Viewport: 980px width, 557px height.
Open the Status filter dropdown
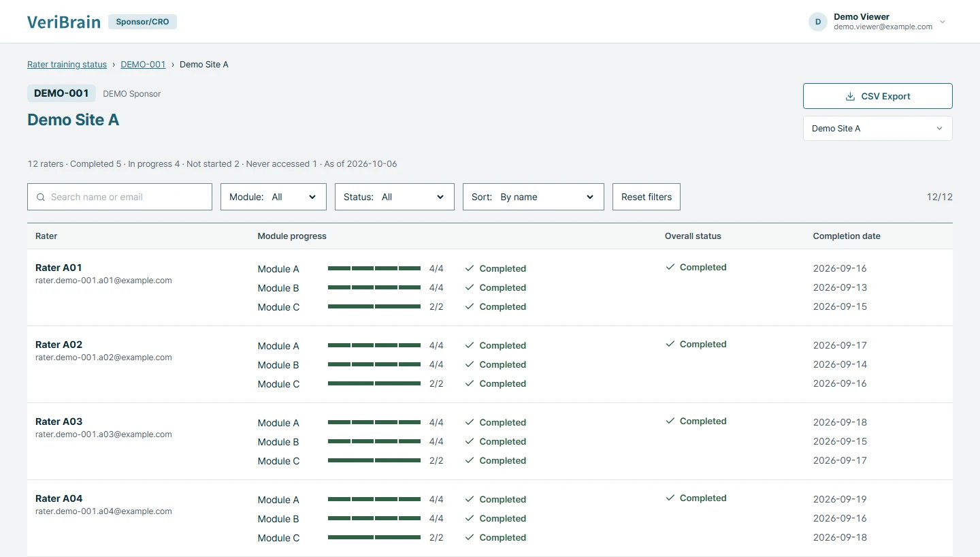pos(395,197)
